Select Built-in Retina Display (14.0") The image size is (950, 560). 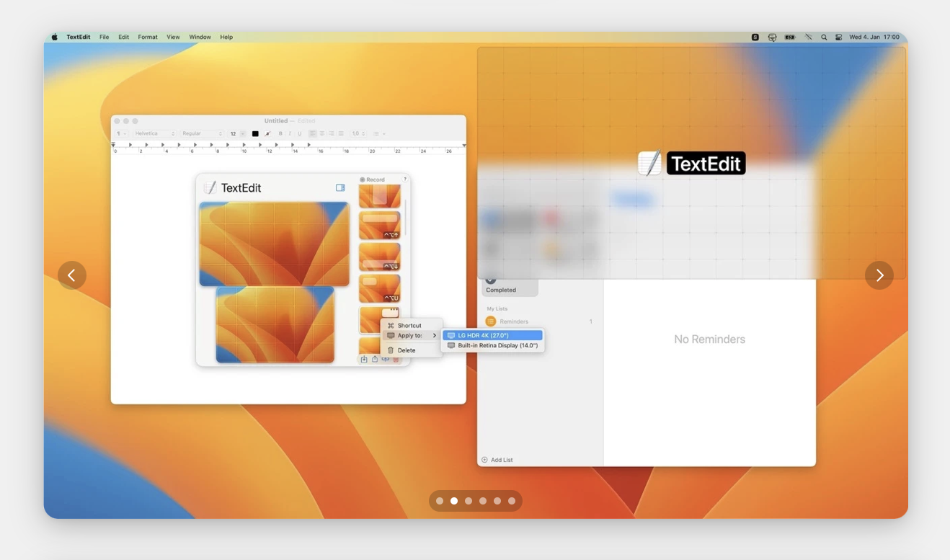(493, 345)
